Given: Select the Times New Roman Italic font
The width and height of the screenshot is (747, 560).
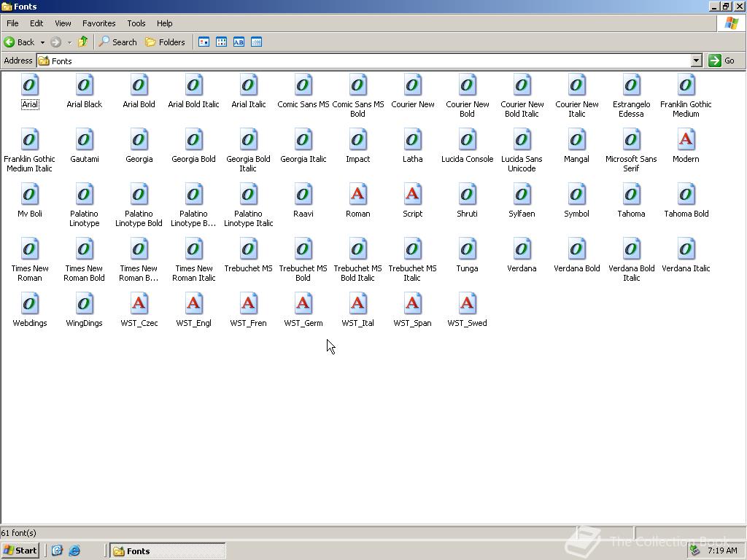Looking at the screenshot, I should 194,260.
